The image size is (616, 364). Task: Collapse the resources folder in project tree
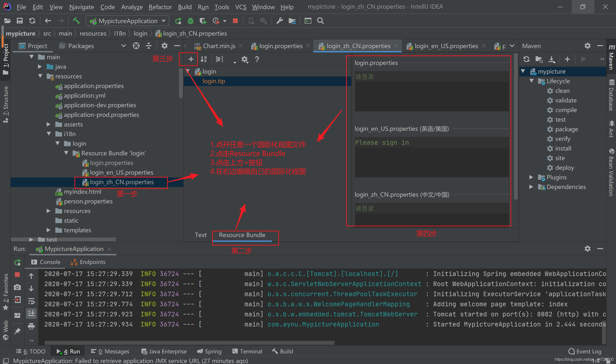[x=40, y=76]
